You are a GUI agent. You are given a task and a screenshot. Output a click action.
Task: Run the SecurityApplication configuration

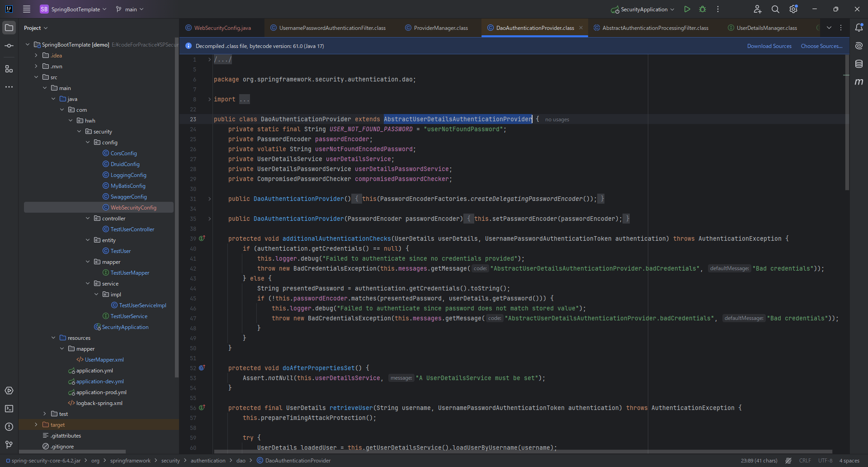click(687, 9)
